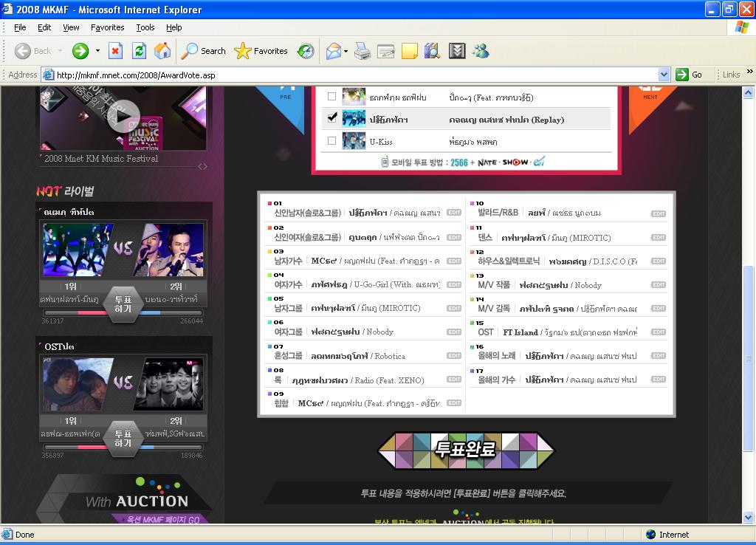Tick the checkbox in the top Feat. row
This screenshot has height=545, width=756.
[331, 97]
